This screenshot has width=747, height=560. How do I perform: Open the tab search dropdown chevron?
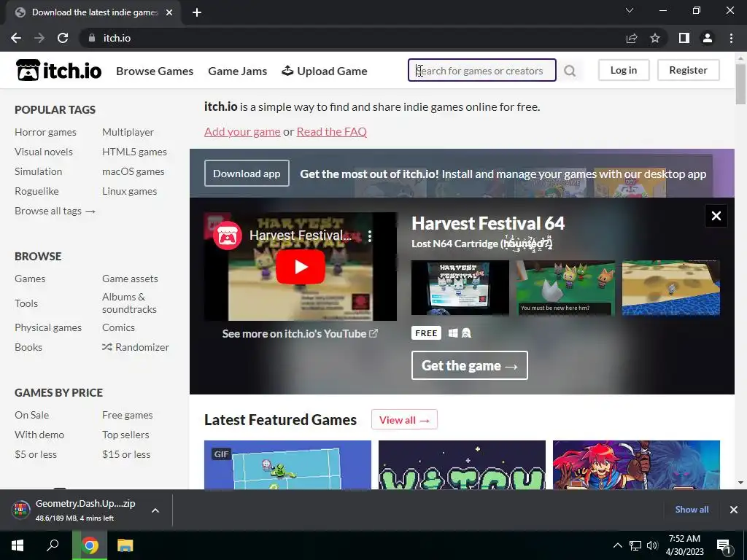coord(630,10)
